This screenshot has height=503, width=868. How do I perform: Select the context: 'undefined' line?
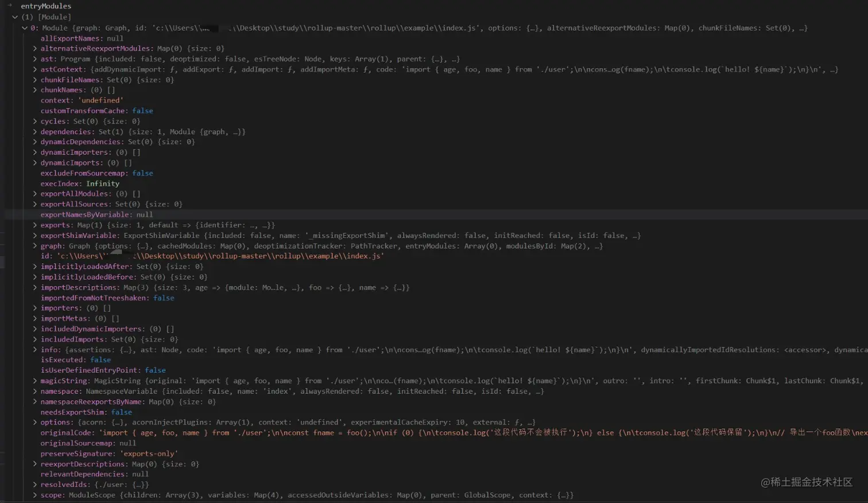point(82,100)
